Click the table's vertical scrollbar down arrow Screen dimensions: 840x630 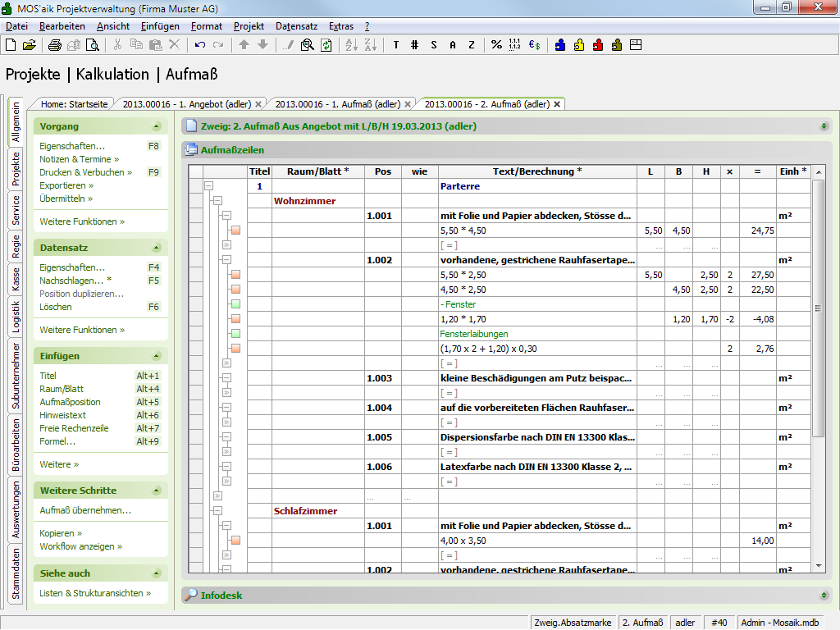click(818, 565)
